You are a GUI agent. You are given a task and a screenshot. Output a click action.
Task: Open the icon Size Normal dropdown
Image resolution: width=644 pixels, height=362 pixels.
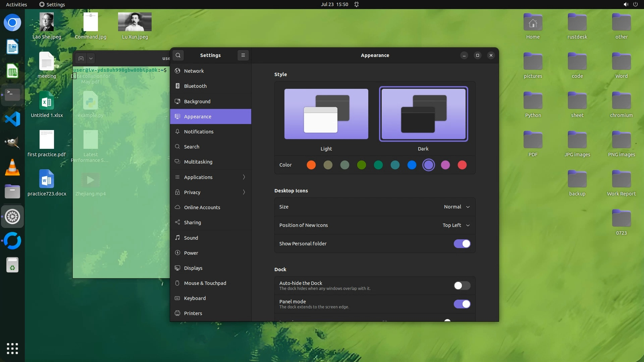point(457,207)
